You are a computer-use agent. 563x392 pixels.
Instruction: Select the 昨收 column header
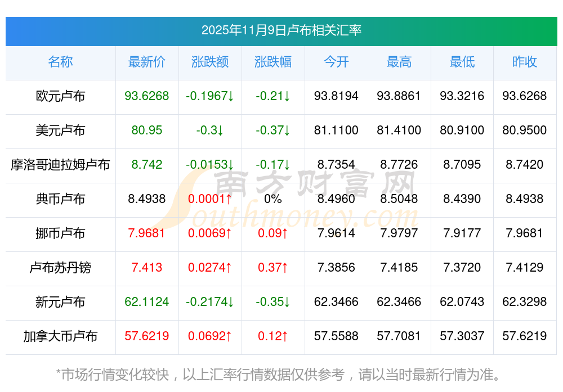tap(524, 62)
